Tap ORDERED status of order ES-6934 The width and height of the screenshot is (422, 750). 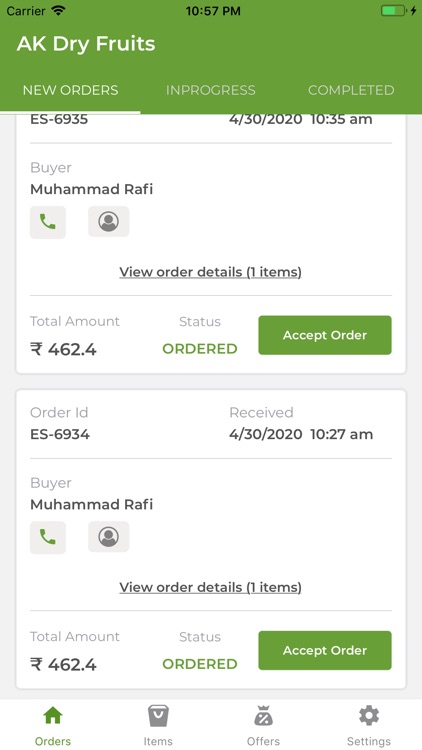[x=200, y=664]
